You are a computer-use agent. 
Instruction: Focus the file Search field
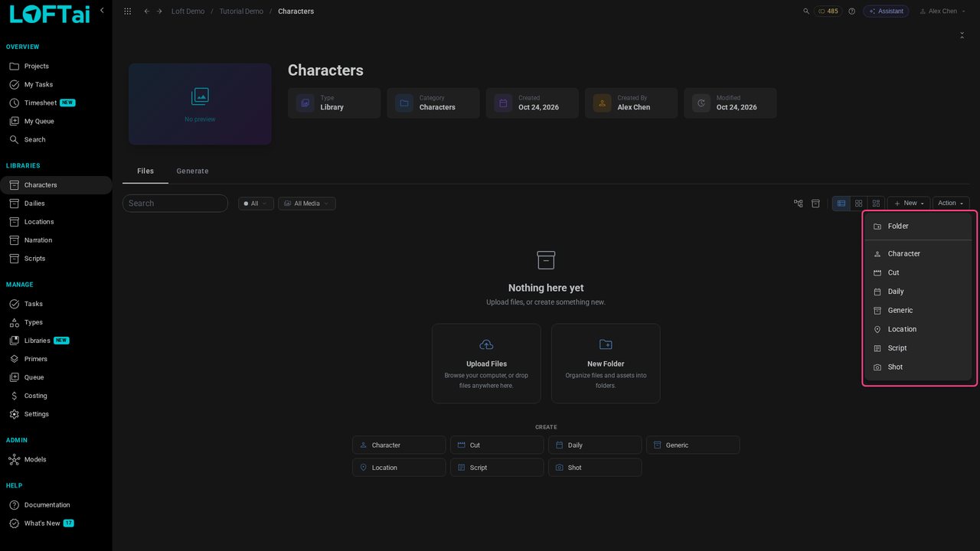(x=175, y=204)
